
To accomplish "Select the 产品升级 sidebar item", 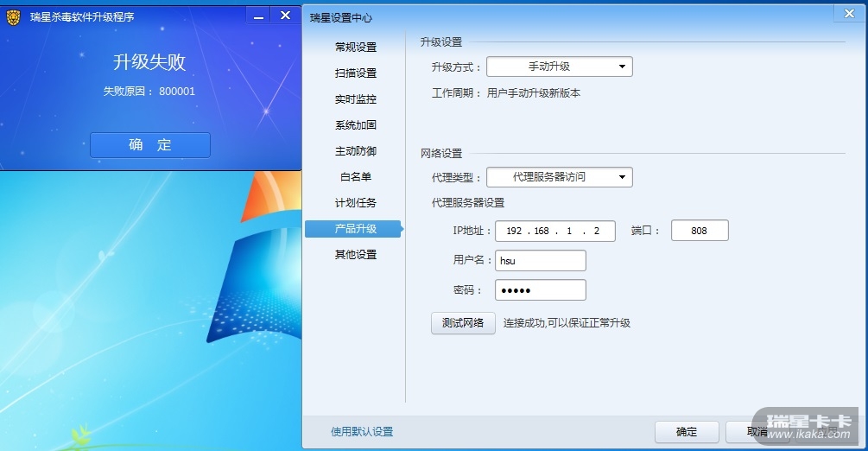I will [x=354, y=229].
